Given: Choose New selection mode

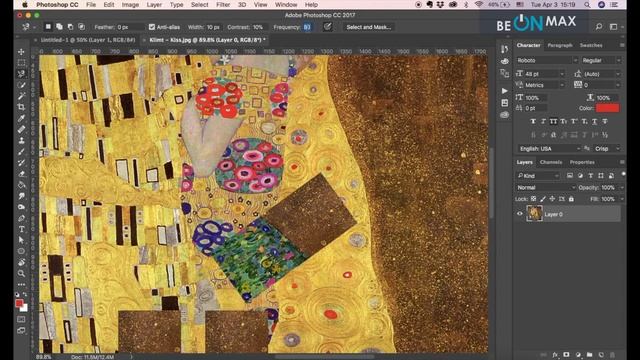Looking at the screenshot, I should point(48,27).
